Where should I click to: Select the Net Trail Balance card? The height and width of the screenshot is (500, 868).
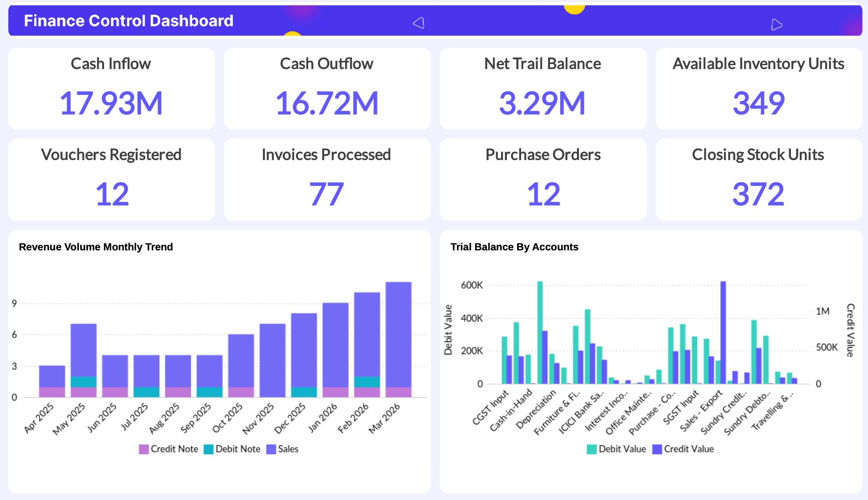543,89
